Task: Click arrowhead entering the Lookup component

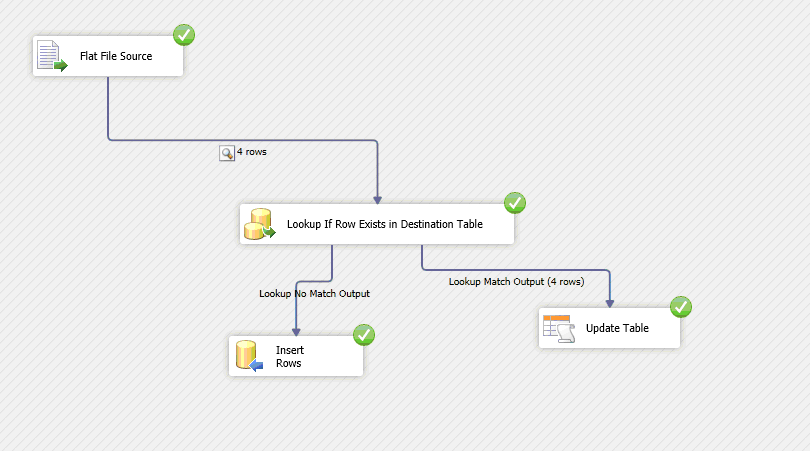Action: [378, 199]
